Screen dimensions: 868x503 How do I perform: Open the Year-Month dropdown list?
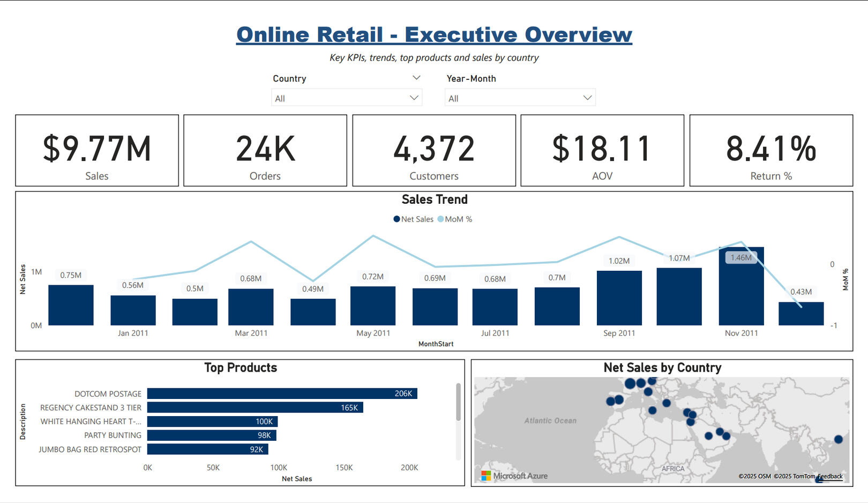pos(520,98)
